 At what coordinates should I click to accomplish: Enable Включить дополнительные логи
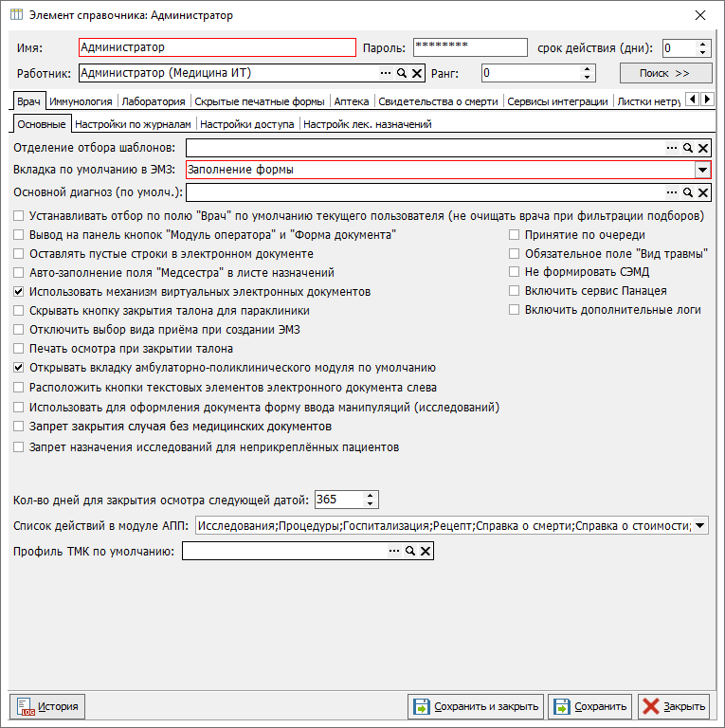click(x=514, y=310)
